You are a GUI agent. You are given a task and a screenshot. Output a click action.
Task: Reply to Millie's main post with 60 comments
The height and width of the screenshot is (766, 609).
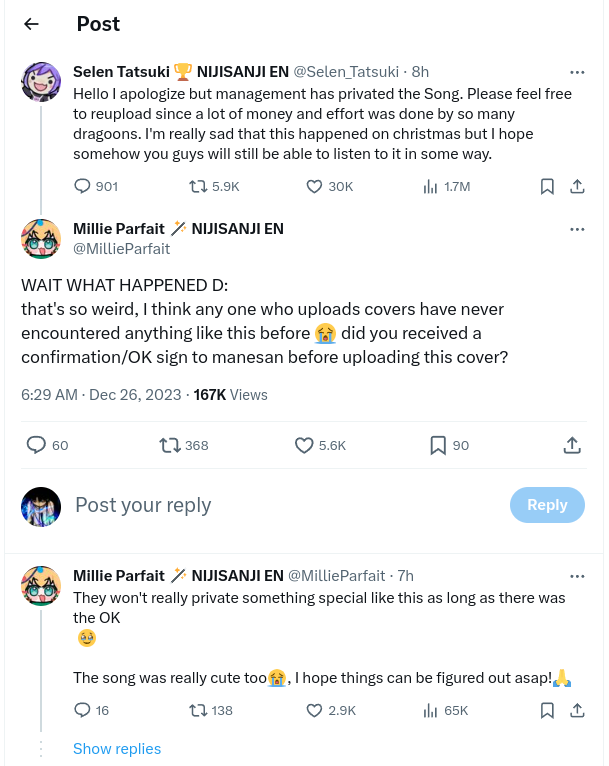point(36,445)
